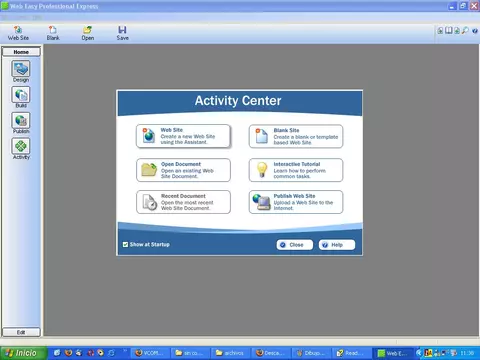This screenshot has height=360, width=480.
Task: Open the Inicio start button
Action: pyautogui.click(x=23, y=353)
